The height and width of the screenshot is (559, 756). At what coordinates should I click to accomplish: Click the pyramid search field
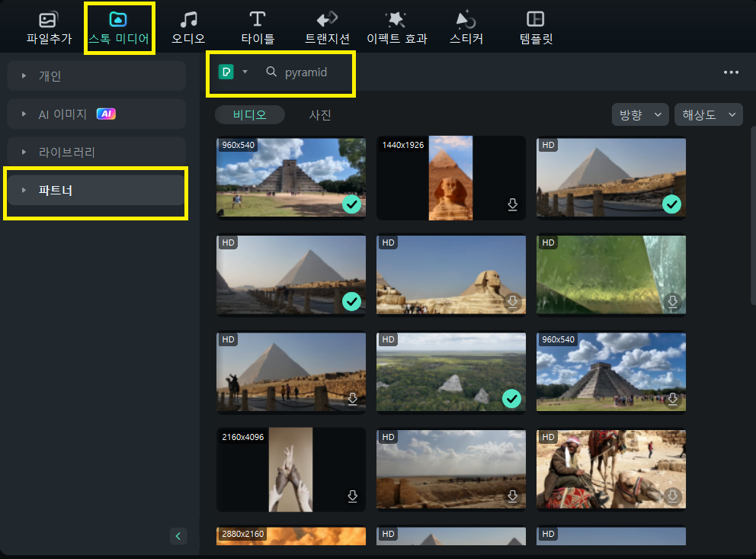pyautogui.click(x=306, y=72)
